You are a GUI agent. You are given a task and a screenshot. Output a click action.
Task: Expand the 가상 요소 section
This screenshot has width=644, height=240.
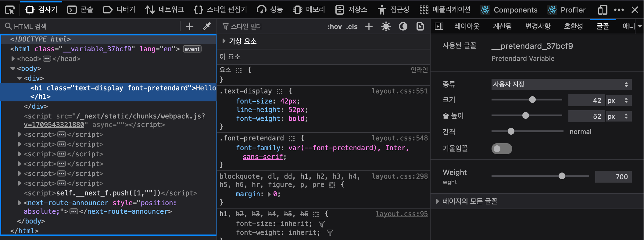224,41
